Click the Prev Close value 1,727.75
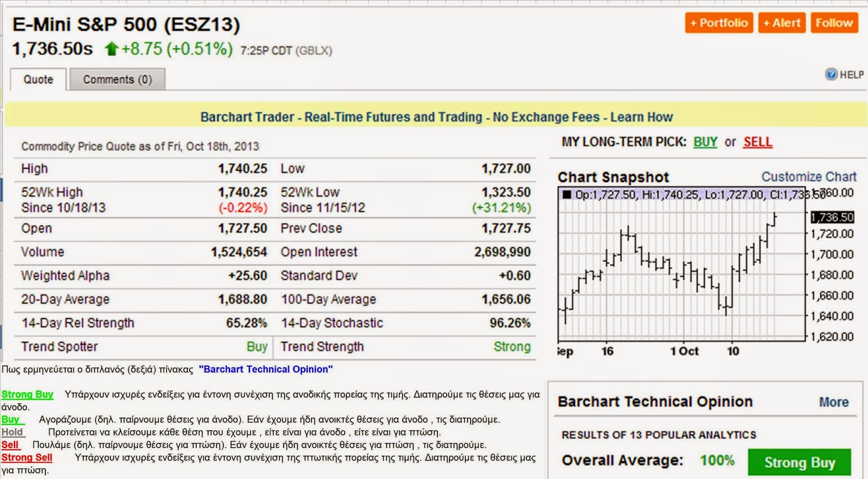Image resolution: width=868 pixels, height=479 pixels. click(x=506, y=228)
